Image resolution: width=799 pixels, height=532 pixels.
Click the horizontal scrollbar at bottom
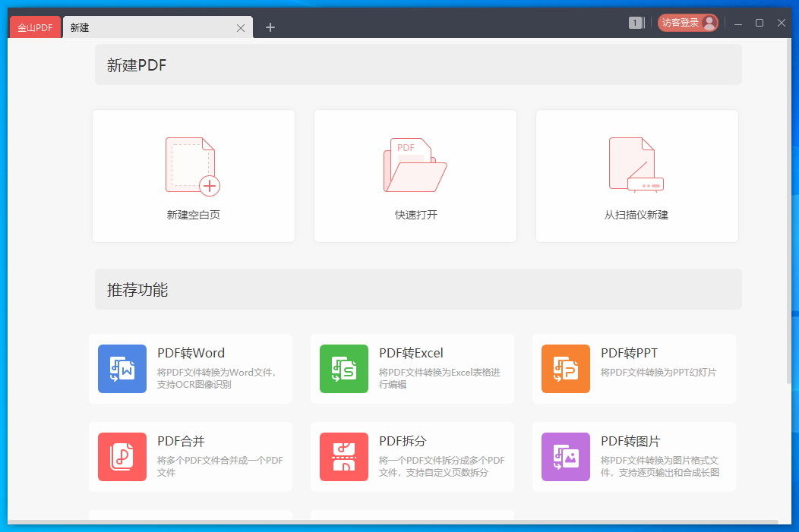pos(393,522)
